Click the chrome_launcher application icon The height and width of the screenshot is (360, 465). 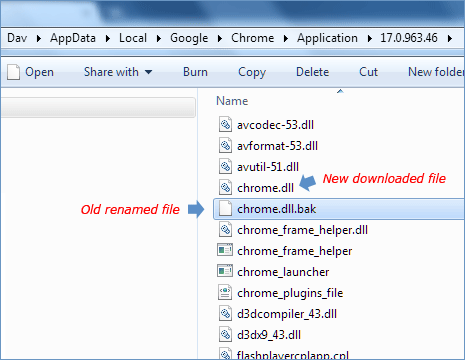(225, 271)
